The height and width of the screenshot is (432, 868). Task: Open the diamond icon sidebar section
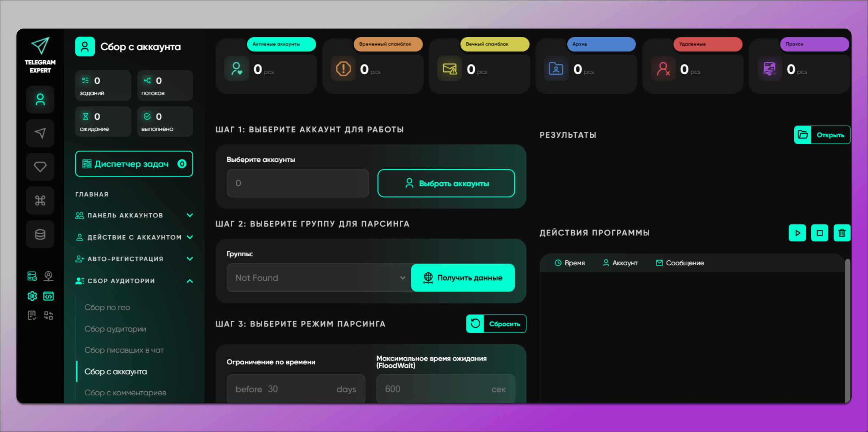tap(40, 167)
